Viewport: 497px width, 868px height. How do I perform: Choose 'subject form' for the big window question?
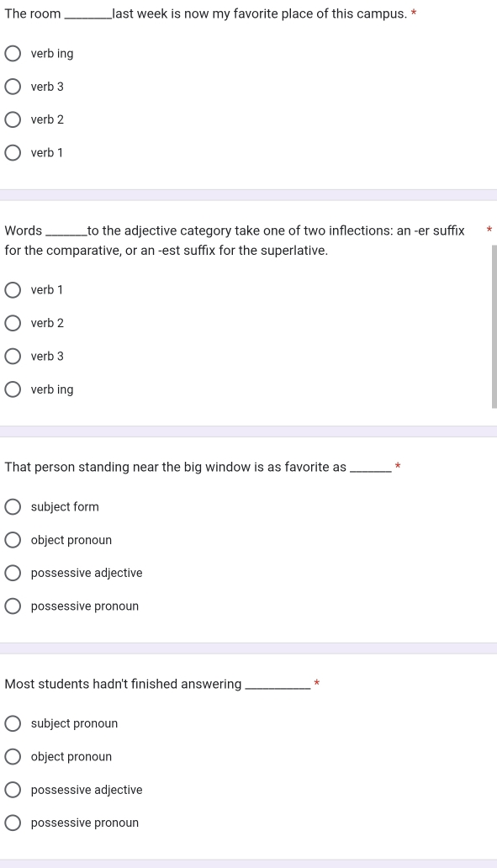click(x=13, y=507)
